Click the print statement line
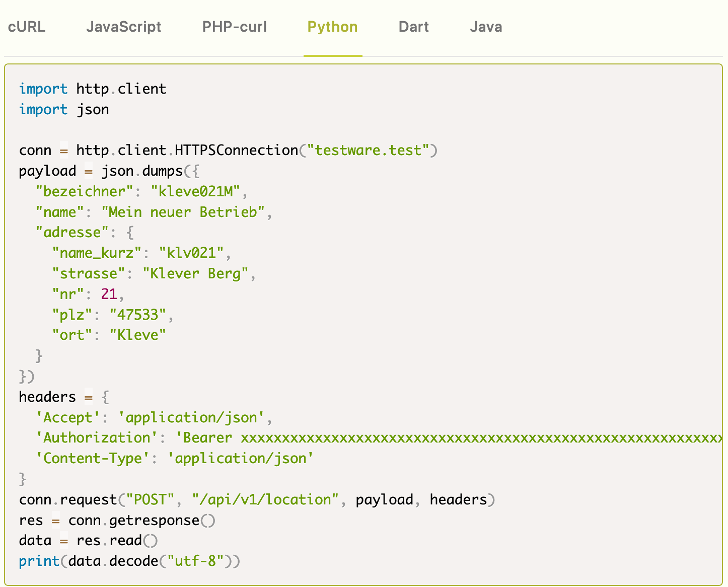 click(129, 561)
